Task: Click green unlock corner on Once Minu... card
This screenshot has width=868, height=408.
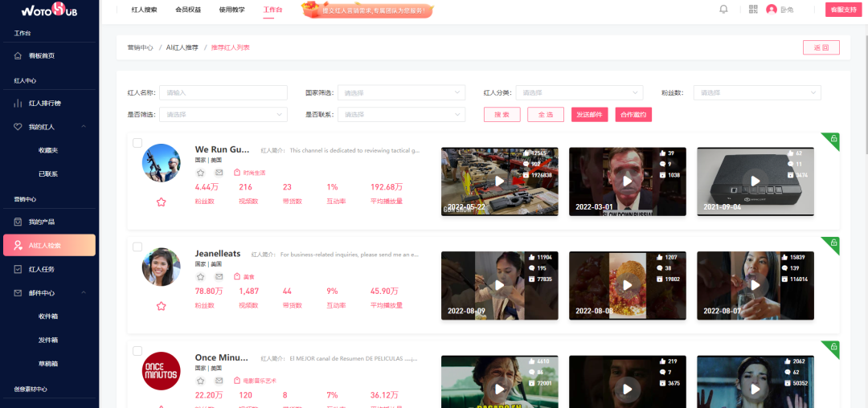Action: click(x=833, y=347)
